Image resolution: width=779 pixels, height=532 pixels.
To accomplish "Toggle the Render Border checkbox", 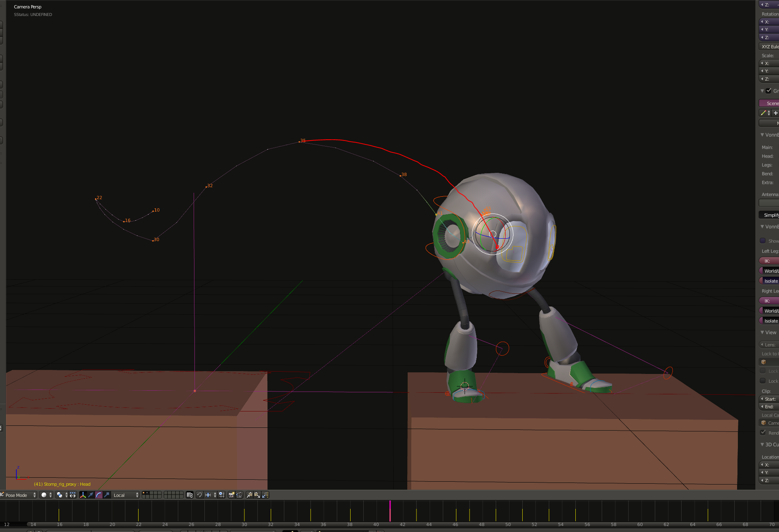I will pyautogui.click(x=763, y=433).
